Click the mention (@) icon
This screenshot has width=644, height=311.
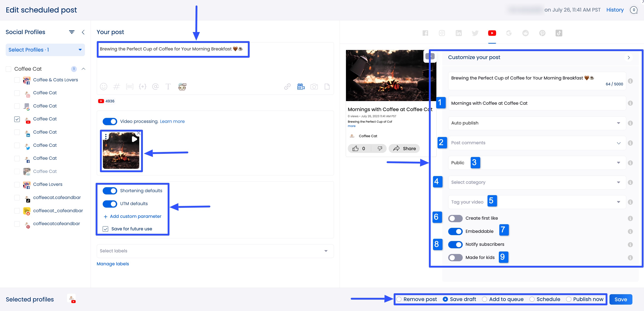156,87
